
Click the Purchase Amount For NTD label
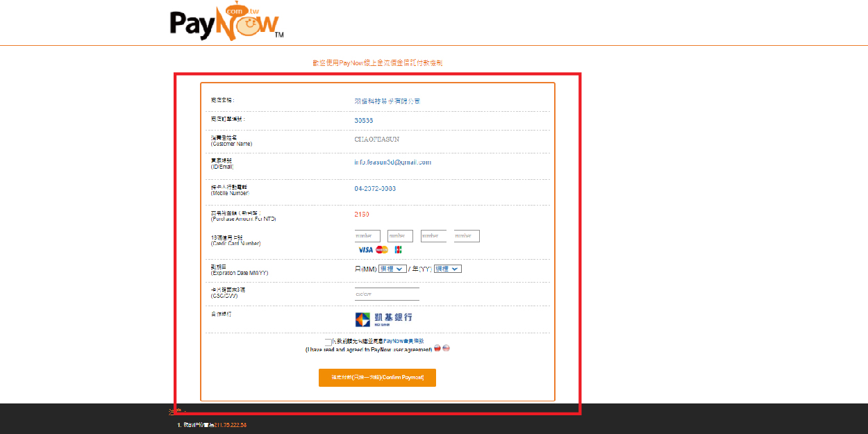tap(243, 216)
